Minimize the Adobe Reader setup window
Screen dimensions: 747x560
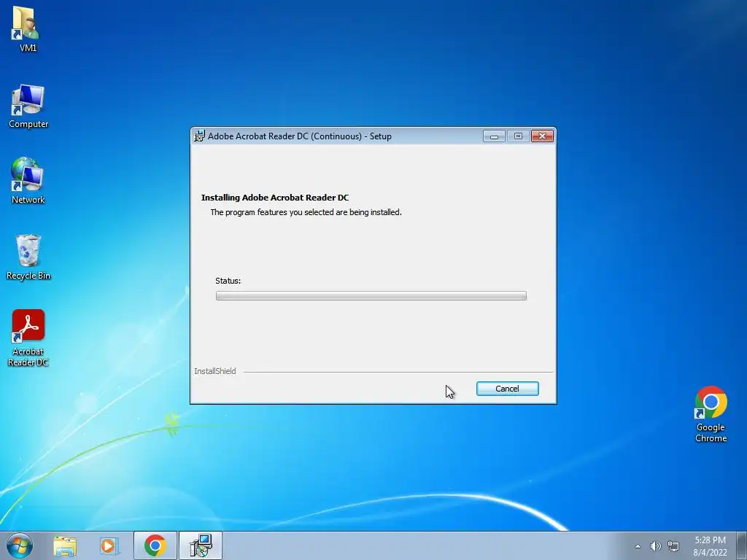click(494, 136)
